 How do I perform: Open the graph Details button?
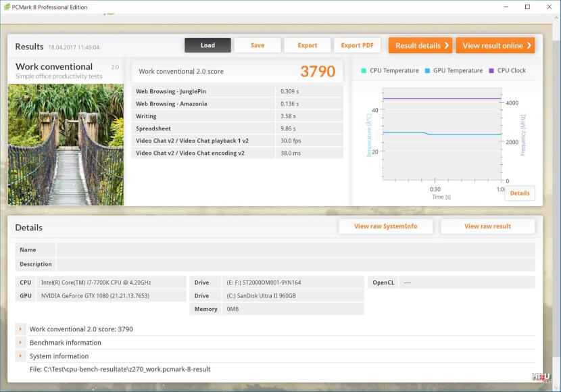coord(520,193)
